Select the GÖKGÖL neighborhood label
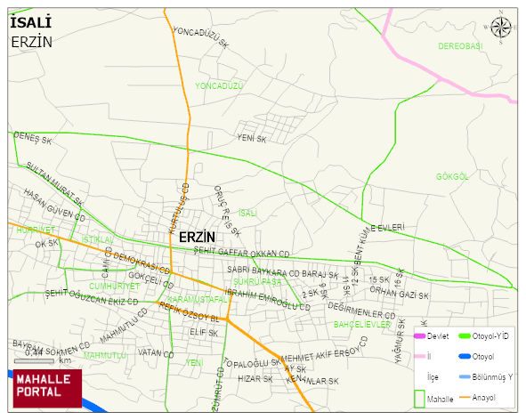This screenshot has height=420, width=526. (x=452, y=176)
